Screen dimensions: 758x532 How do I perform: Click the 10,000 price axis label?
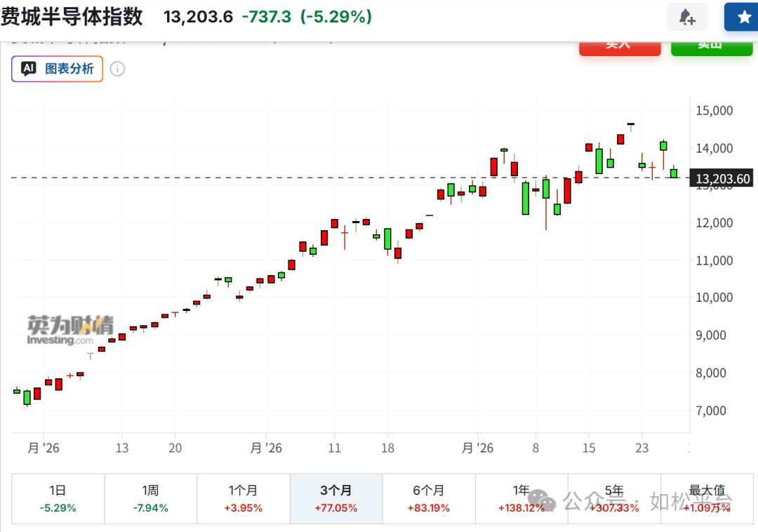714,298
